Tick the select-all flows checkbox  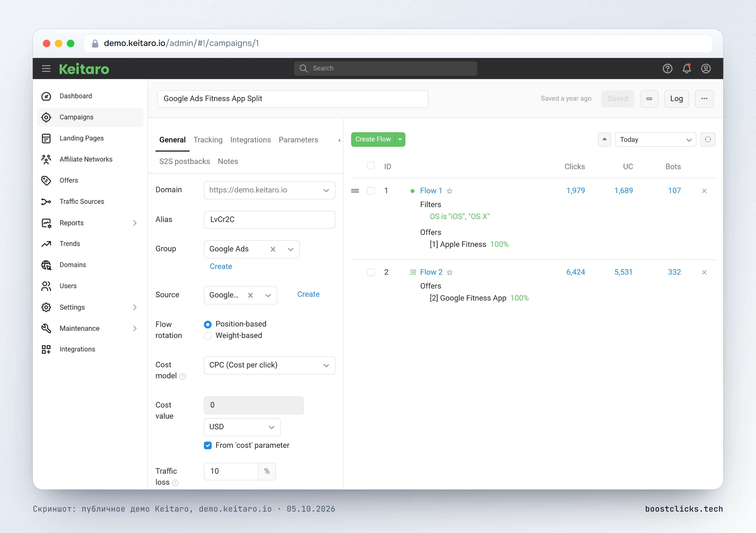(370, 166)
